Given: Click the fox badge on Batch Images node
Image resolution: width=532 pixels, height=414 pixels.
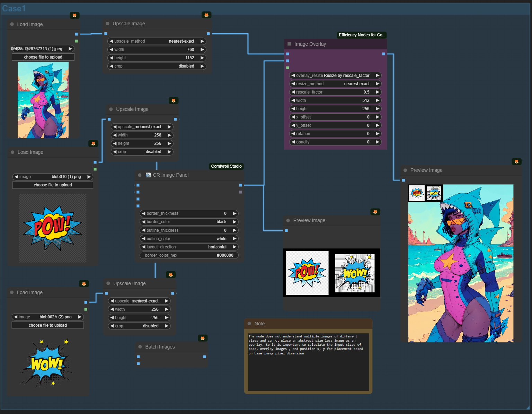Looking at the screenshot, I should 203,338.
